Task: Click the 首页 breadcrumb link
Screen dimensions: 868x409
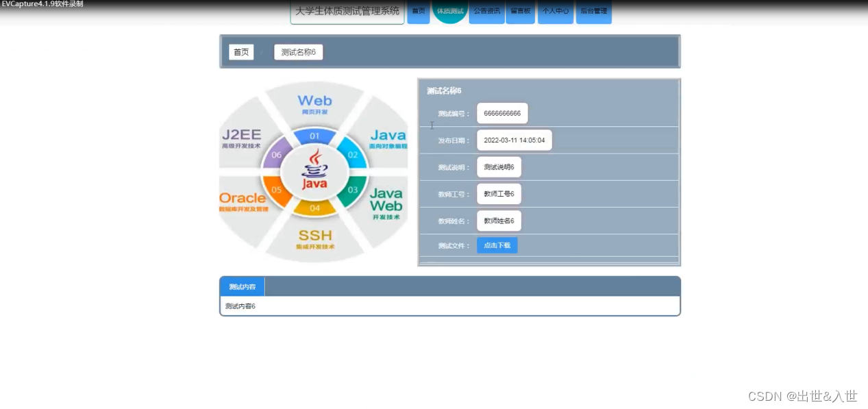Action: (241, 52)
